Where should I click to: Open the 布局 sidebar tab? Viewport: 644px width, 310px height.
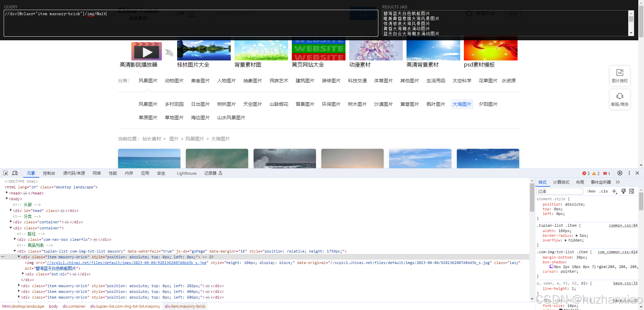(x=580, y=182)
